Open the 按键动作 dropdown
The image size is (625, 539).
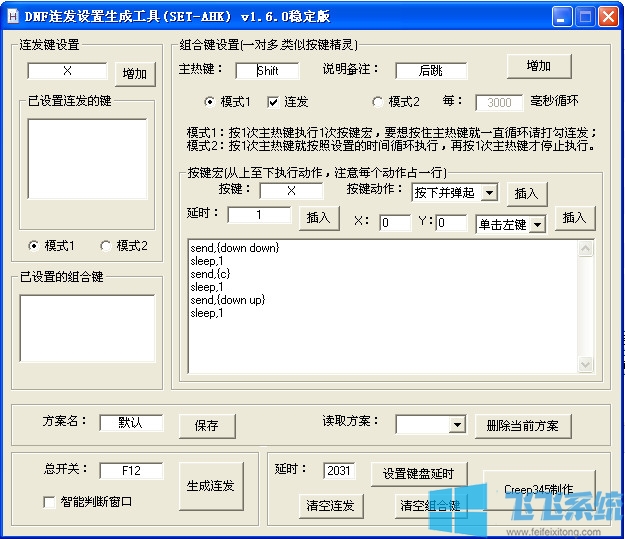point(488,192)
